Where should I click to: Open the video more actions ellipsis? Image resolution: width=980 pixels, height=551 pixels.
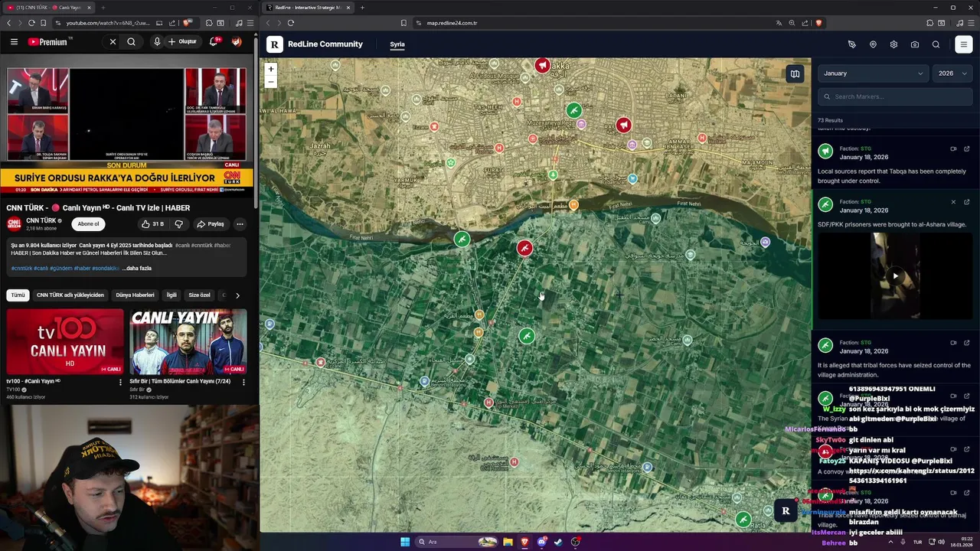(x=240, y=224)
